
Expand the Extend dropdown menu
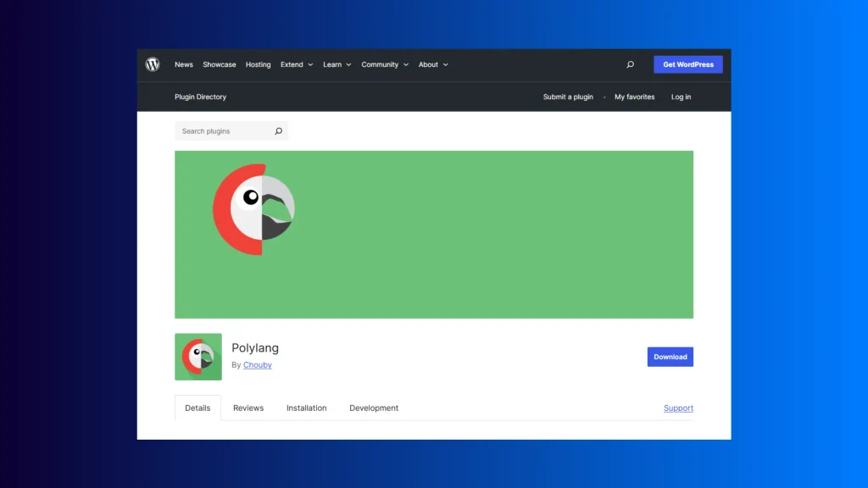297,64
